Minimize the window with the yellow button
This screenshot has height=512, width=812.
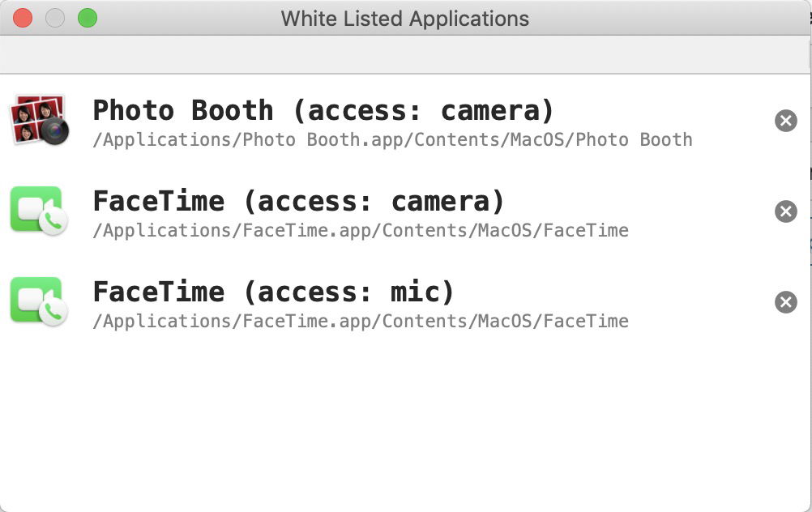coord(55,18)
